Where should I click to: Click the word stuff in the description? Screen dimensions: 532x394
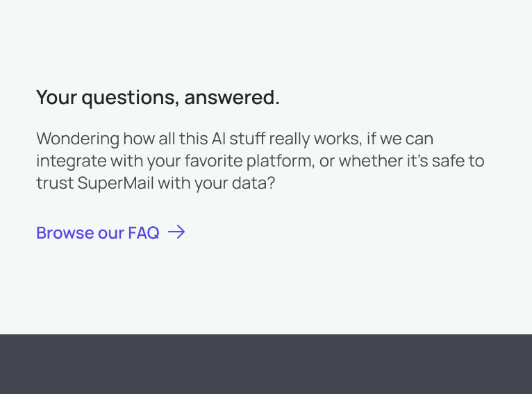(248, 139)
